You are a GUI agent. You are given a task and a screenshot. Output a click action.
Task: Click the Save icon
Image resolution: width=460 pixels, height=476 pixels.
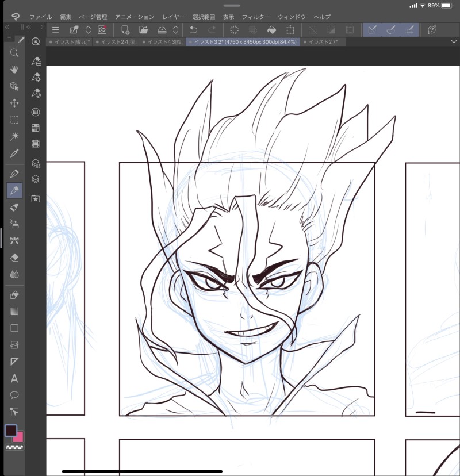point(162,30)
